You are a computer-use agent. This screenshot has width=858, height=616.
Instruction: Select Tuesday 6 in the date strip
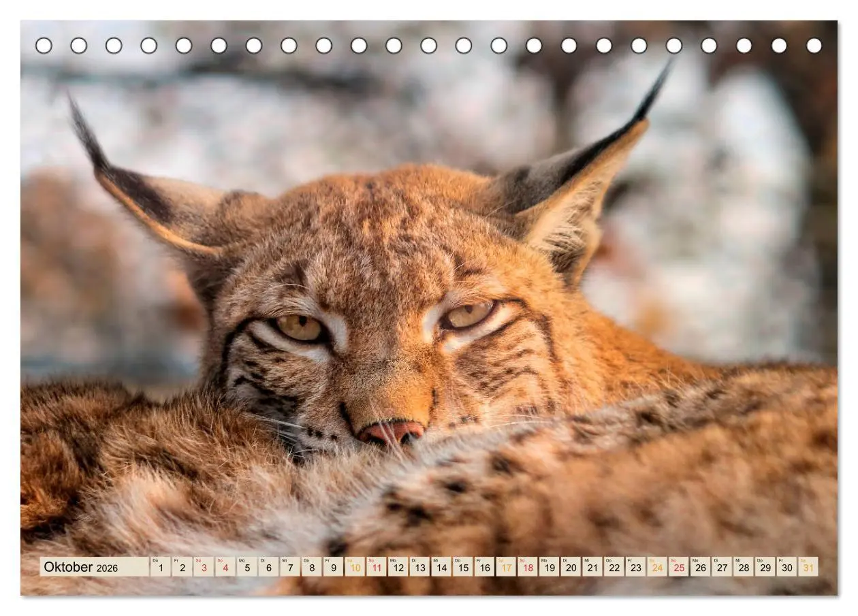point(268,566)
